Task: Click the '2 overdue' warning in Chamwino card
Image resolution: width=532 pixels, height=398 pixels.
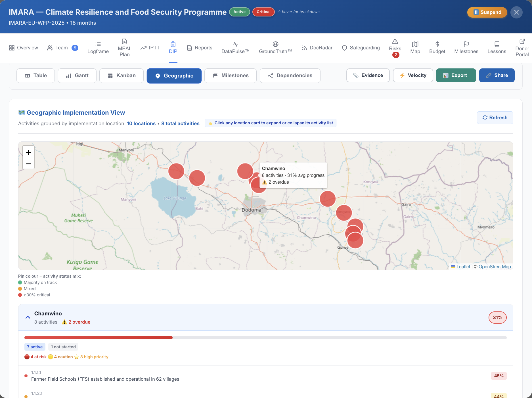Action: [76, 322]
